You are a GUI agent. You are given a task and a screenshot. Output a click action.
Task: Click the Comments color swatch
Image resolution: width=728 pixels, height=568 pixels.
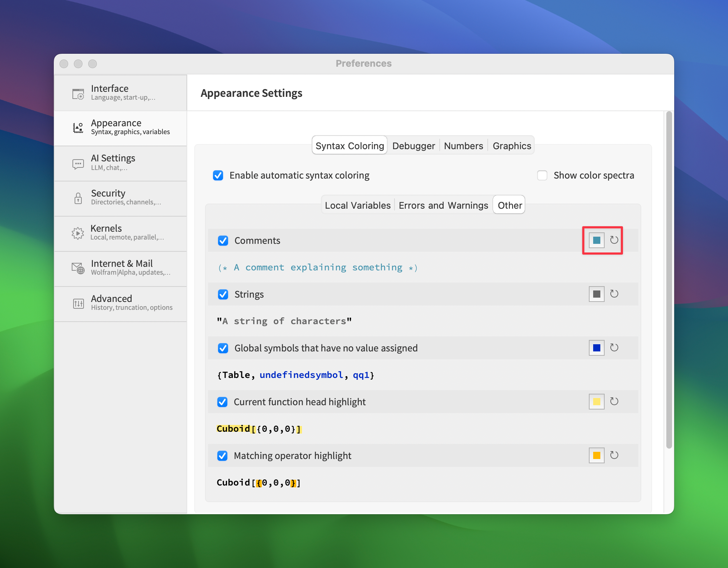[x=596, y=240]
